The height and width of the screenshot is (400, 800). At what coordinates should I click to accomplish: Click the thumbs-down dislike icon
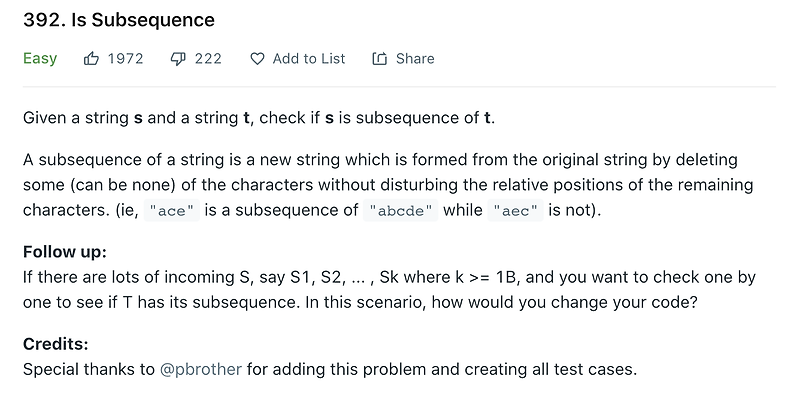(x=178, y=59)
